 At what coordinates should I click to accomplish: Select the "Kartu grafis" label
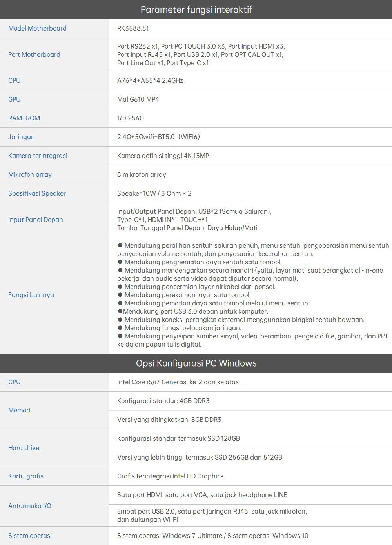26,476
